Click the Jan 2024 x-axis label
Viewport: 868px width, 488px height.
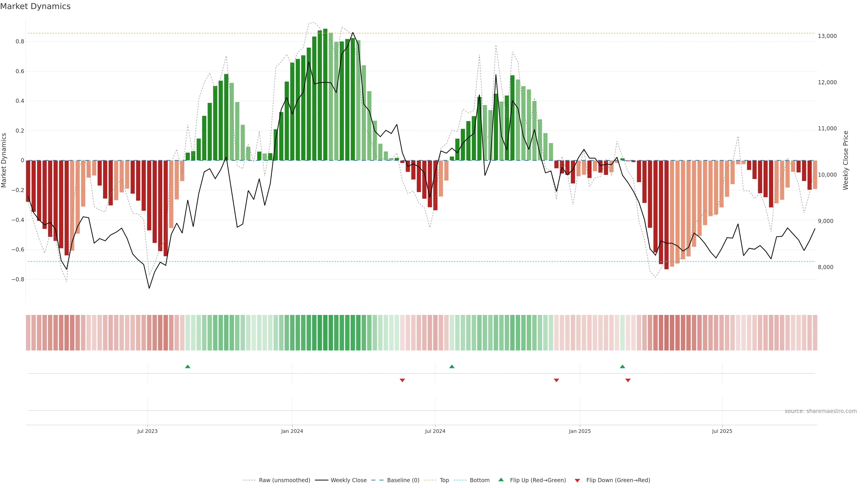pyautogui.click(x=292, y=431)
